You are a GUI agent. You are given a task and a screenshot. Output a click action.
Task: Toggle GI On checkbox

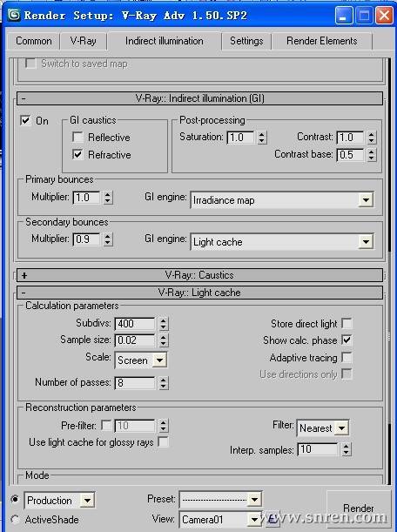click(25, 120)
